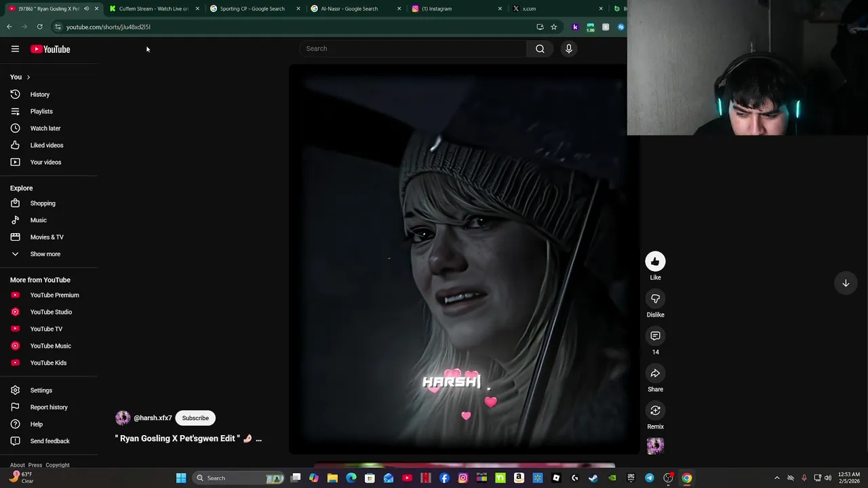
Task: Open YouTube Kids link
Action: click(x=49, y=363)
